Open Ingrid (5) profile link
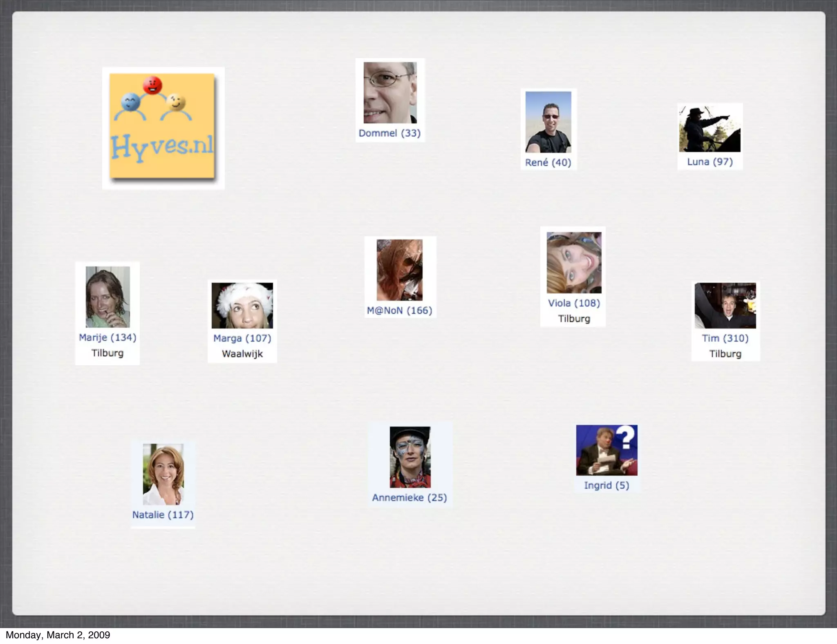Image resolution: width=837 pixels, height=644 pixels. coord(606,485)
